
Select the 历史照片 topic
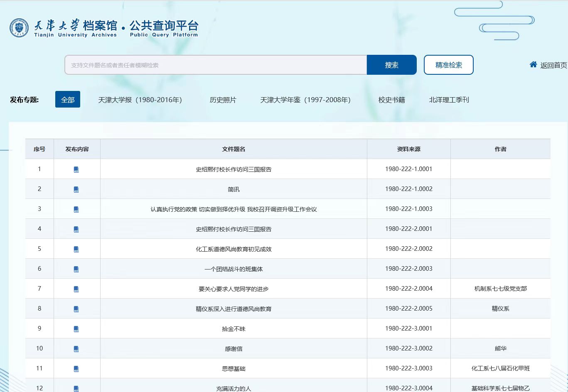coord(223,100)
